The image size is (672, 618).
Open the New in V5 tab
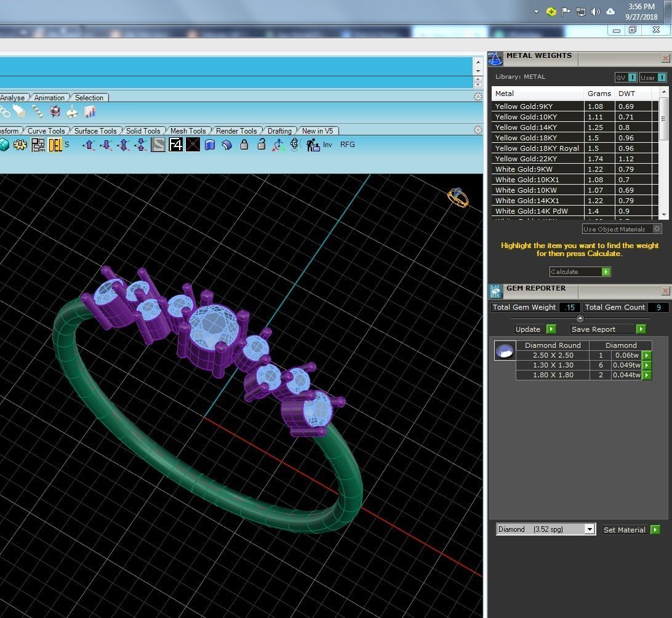318,130
